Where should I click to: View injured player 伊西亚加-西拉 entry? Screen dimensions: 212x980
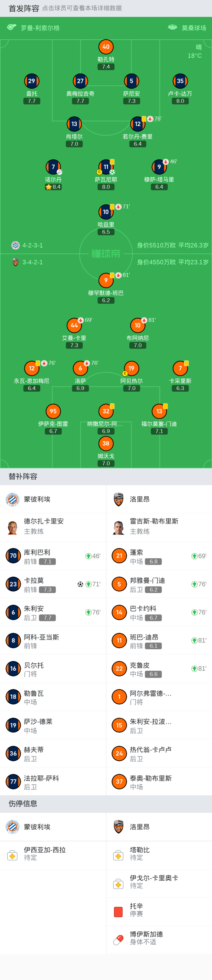(45, 854)
